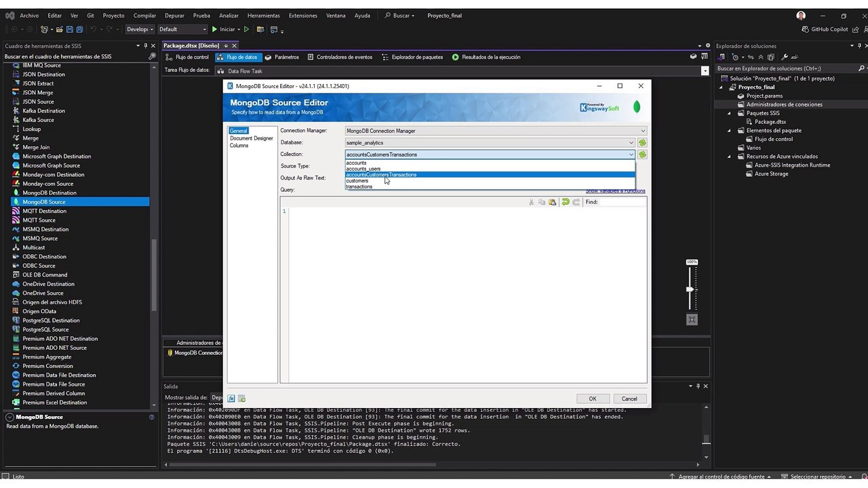Image resolution: width=868 pixels, height=488 pixels.
Task: Save the current file from the toolbar
Action: (x=70, y=29)
